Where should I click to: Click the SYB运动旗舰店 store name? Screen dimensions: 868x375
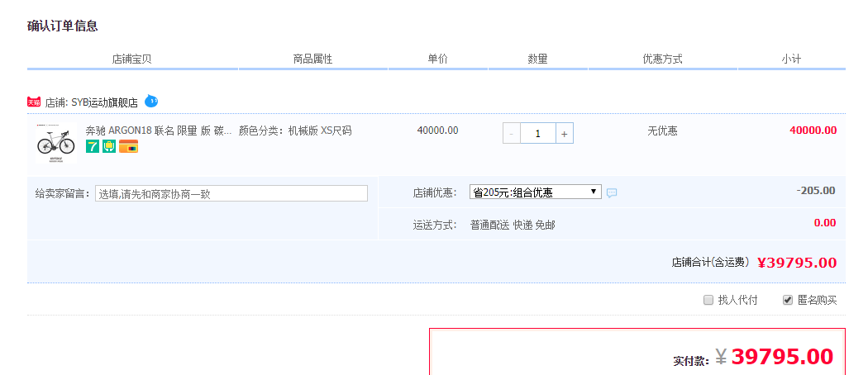(x=105, y=103)
